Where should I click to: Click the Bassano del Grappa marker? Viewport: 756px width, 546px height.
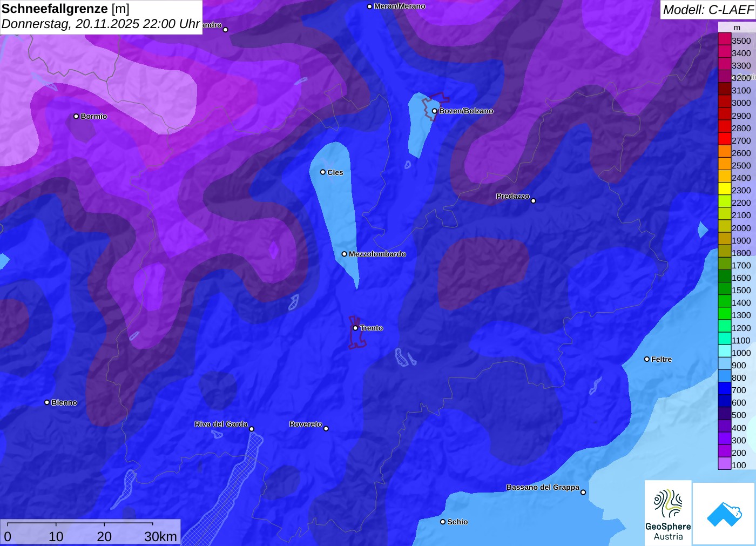(583, 492)
